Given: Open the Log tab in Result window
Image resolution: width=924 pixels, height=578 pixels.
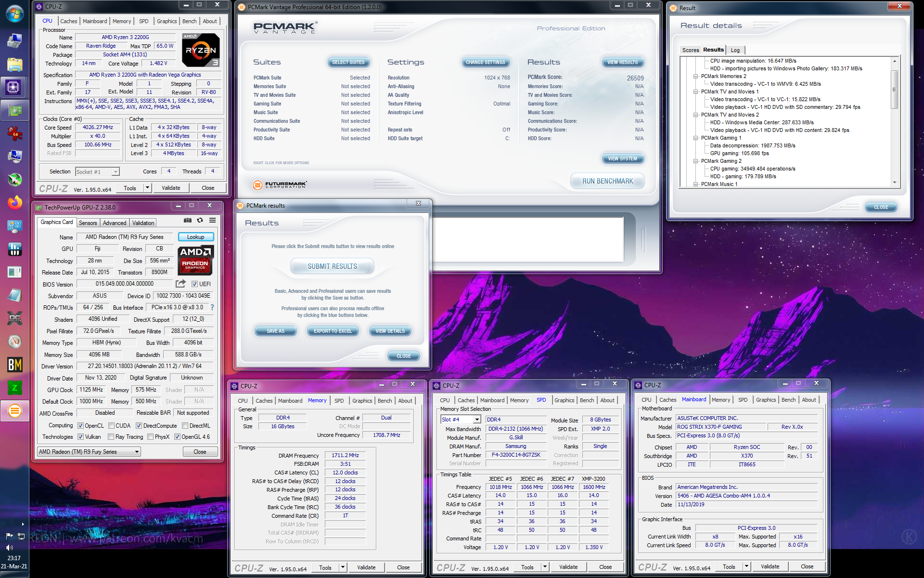Looking at the screenshot, I should [735, 50].
